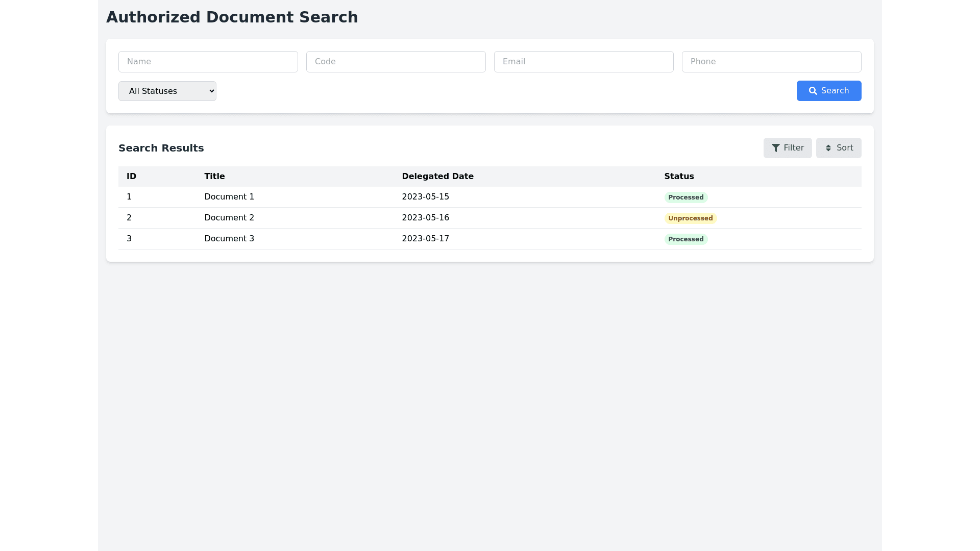980x551 pixels.
Task: Click the Name input field
Action: click(208, 61)
